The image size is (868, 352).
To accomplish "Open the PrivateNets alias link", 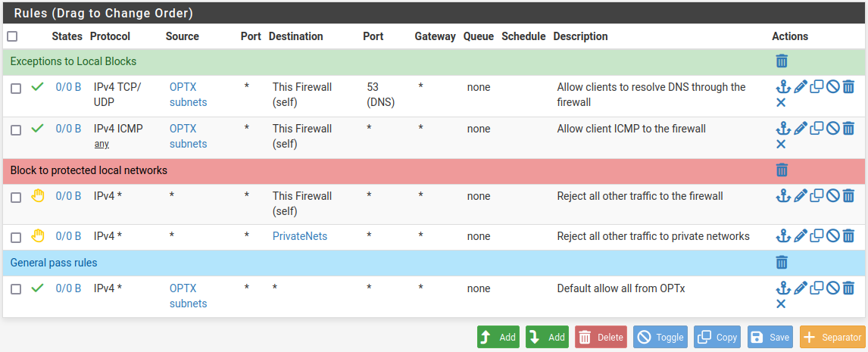I will (300, 236).
